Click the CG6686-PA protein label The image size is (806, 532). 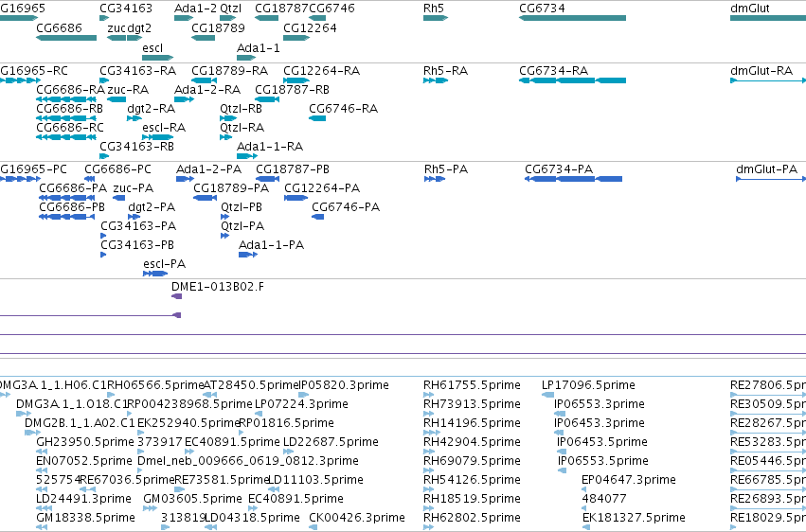73,188
